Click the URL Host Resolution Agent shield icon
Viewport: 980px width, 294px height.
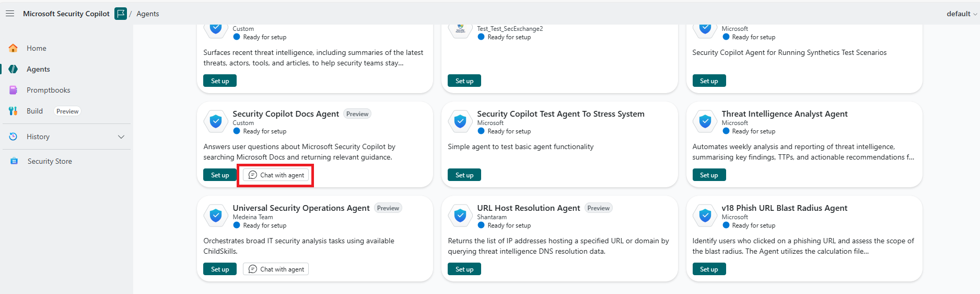(x=460, y=216)
